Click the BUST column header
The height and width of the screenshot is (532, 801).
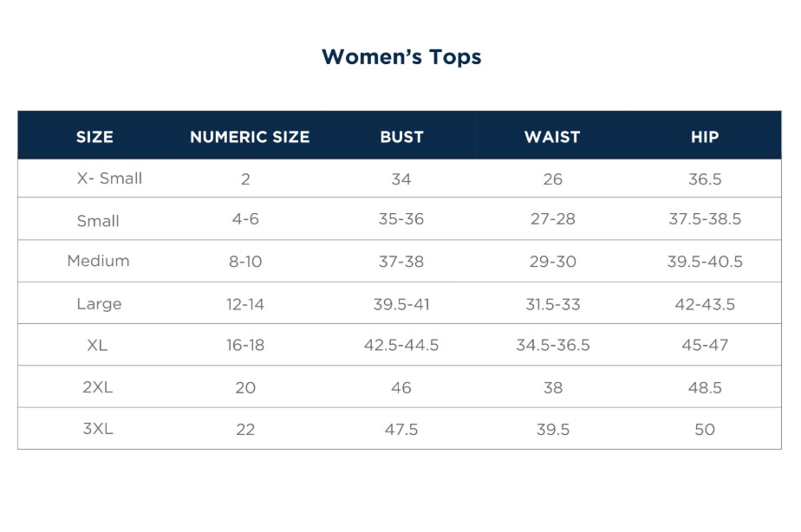[x=401, y=137]
